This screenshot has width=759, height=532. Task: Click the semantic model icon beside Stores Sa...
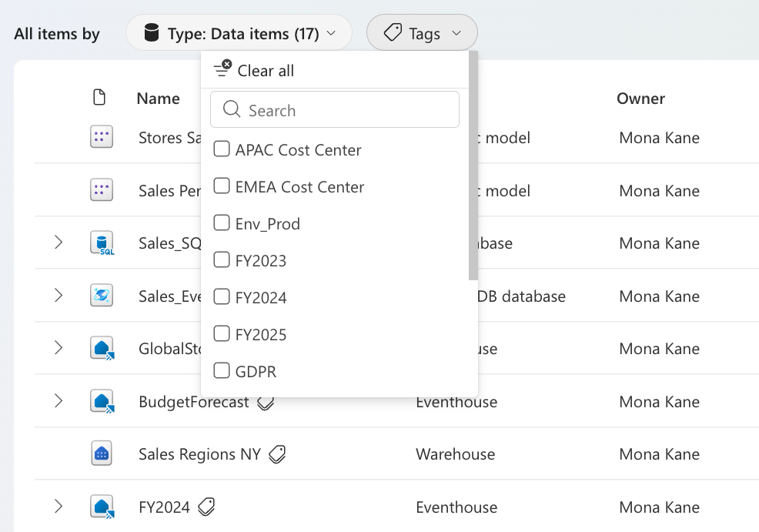[x=102, y=136]
